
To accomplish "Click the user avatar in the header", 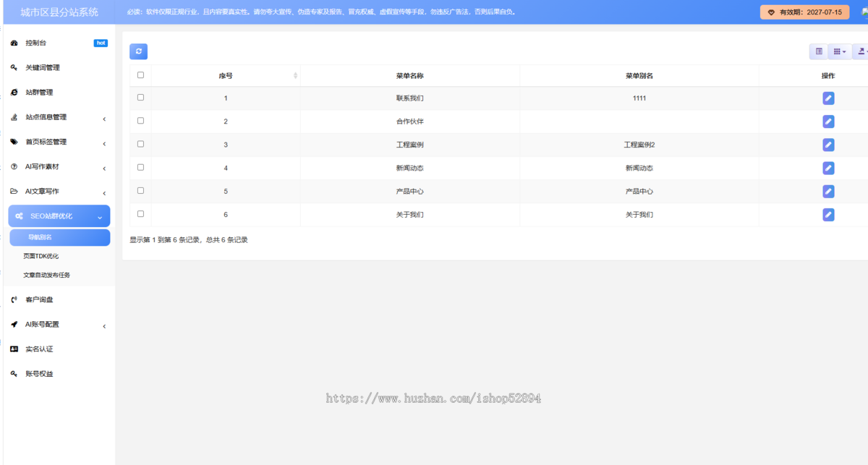I will click(x=864, y=12).
